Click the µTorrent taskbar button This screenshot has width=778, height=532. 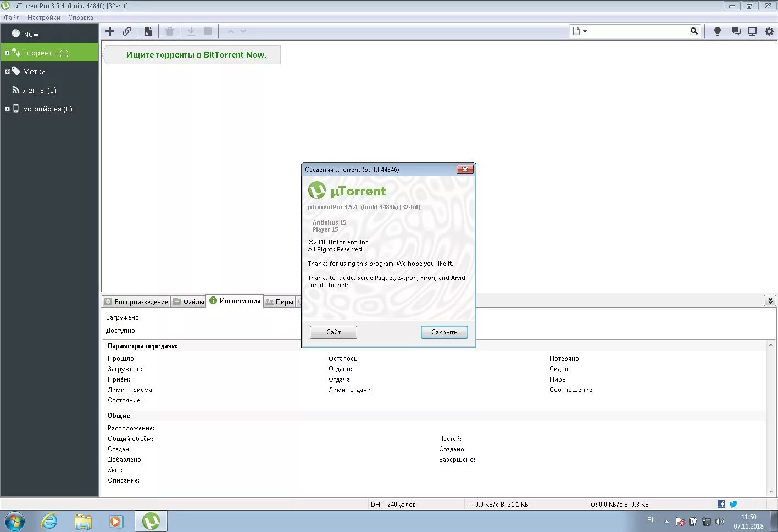(x=151, y=521)
